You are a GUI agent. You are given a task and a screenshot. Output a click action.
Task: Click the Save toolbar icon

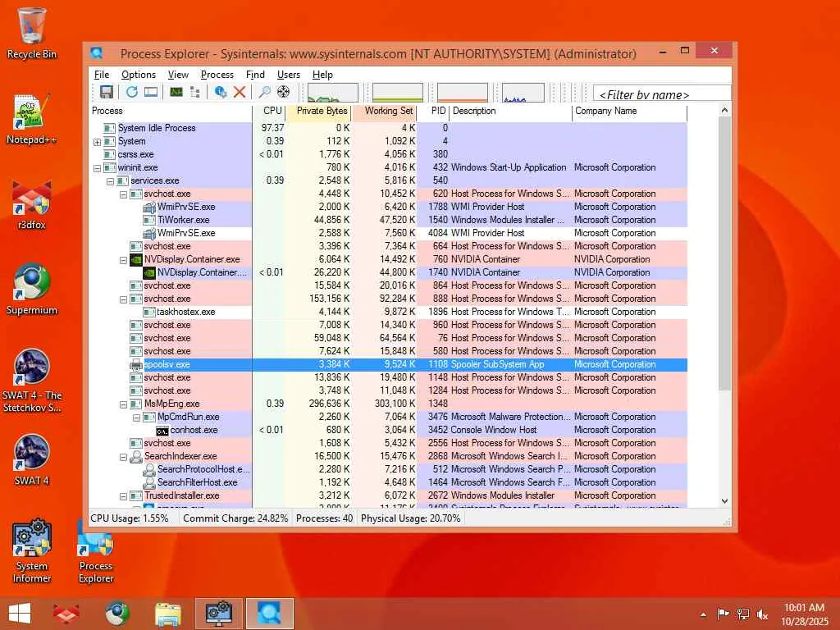pos(106,92)
